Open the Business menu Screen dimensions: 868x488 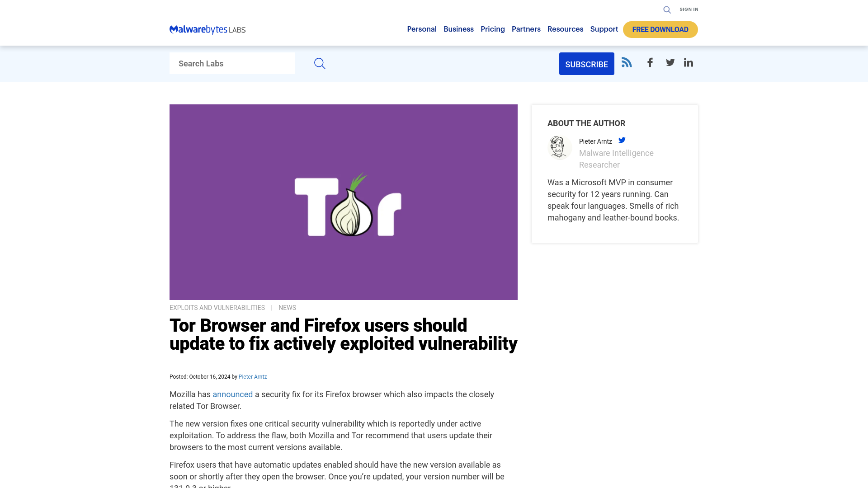458,29
